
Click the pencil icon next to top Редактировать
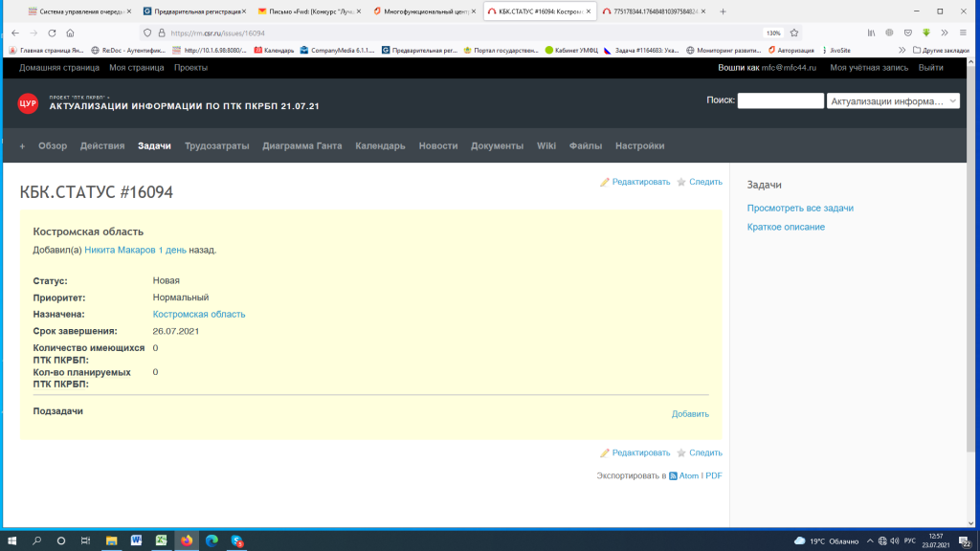(x=605, y=182)
